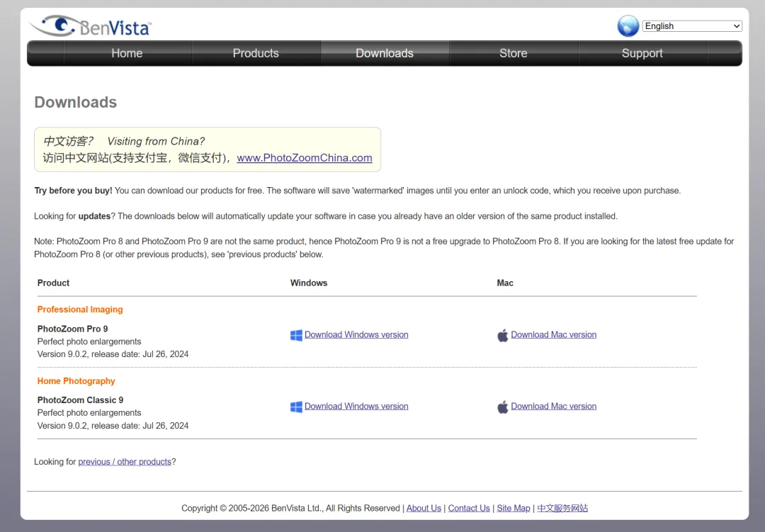Click the Product column header
Viewport: 765px width, 532px height.
coord(54,283)
